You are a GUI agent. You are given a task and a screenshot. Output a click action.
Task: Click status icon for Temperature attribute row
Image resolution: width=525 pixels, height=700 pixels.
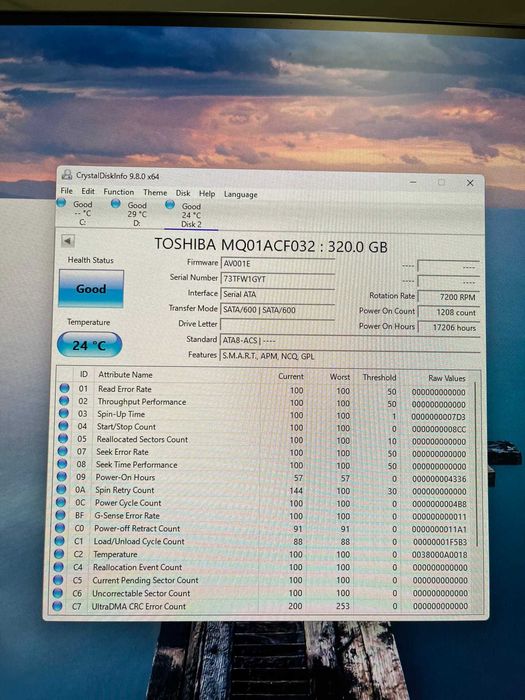tap(58, 554)
